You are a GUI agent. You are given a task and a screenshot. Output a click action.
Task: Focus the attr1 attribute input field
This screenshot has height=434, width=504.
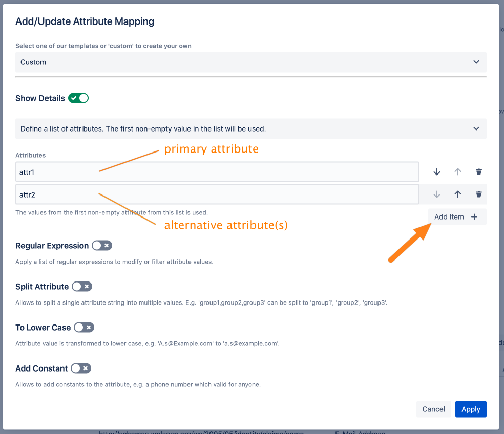(x=217, y=172)
